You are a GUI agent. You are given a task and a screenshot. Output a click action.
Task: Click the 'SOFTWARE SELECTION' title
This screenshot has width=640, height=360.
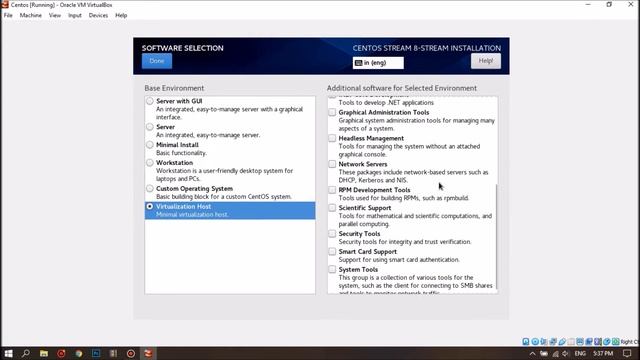point(182,48)
